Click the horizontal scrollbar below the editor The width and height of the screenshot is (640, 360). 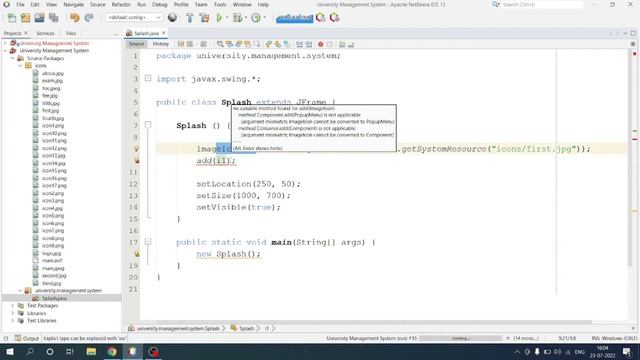pyautogui.click(x=373, y=322)
